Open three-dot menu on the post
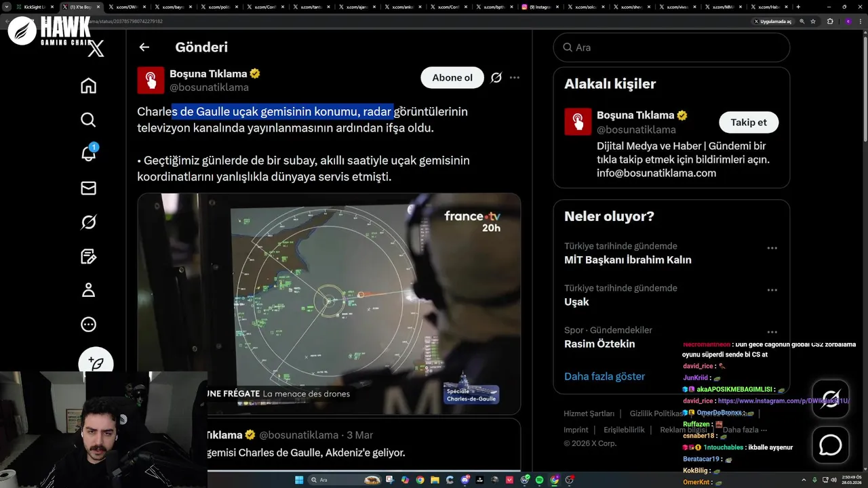Image resolution: width=868 pixels, height=488 pixels. coord(515,78)
